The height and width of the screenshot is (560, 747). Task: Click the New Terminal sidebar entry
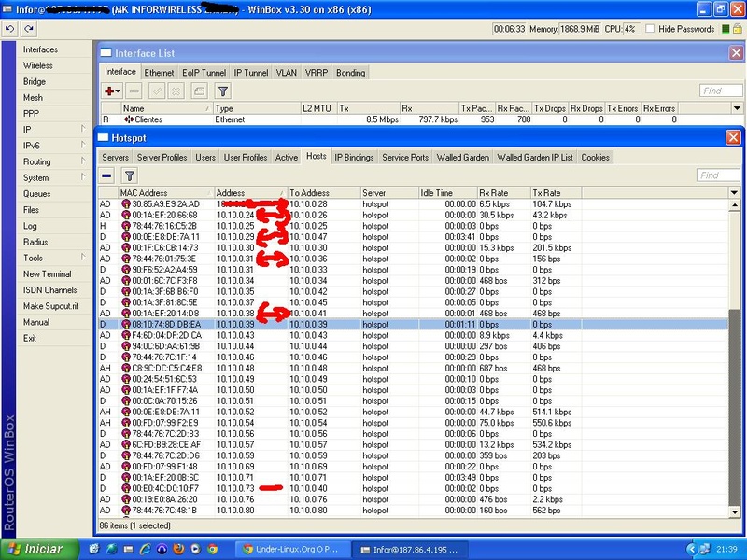(47, 273)
